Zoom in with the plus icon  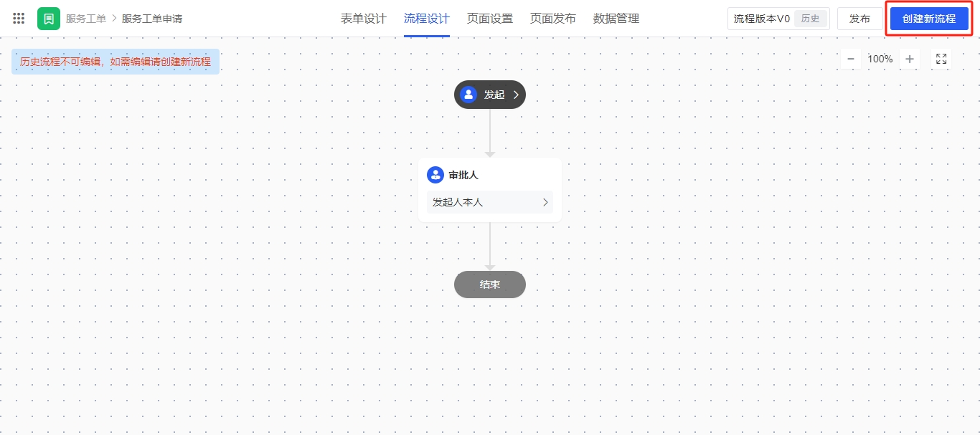point(910,59)
